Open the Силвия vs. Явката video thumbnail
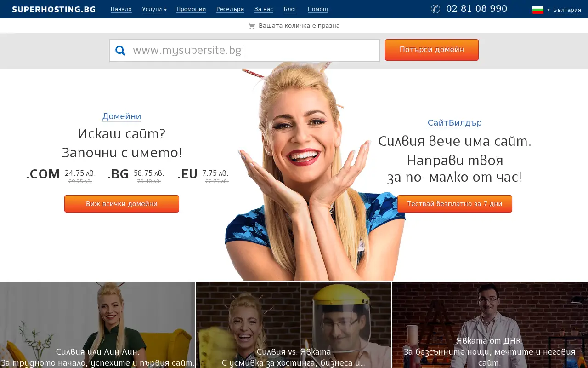588x368 pixels. (294, 325)
